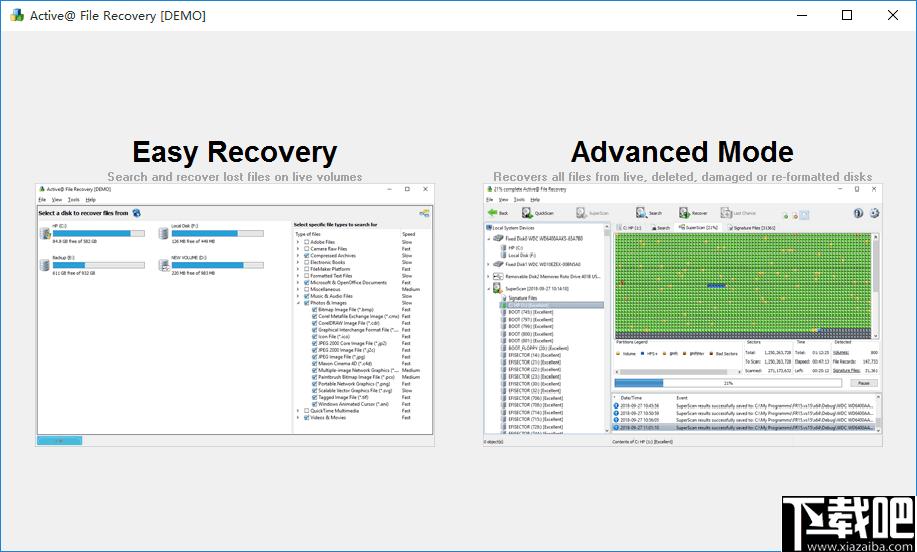The image size is (917, 552).
Task: Click the Recover toolbar icon
Action: [x=685, y=213]
